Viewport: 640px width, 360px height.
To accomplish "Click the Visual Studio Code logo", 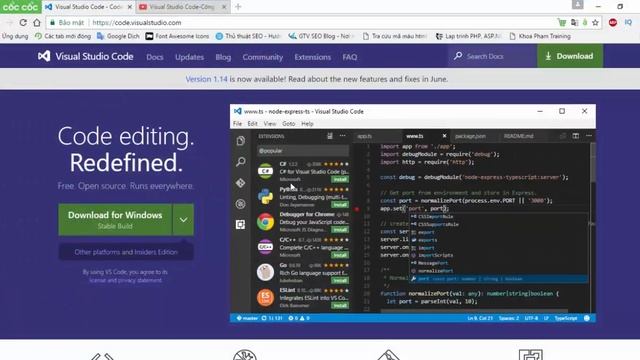I will point(44,56).
